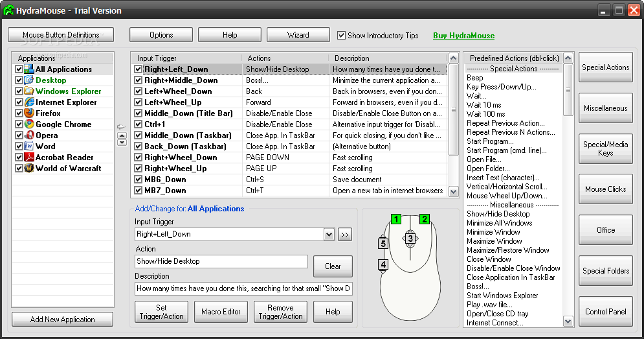644x339 pixels.
Task: Click the Google Chrome icon
Action: click(x=28, y=124)
